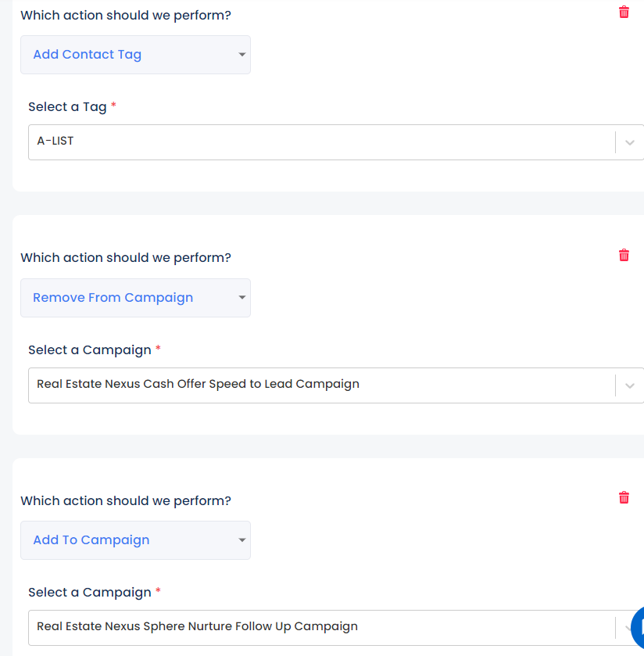Click Select a Campaign label above Sphere Nurture
644x656 pixels.
[x=90, y=593]
